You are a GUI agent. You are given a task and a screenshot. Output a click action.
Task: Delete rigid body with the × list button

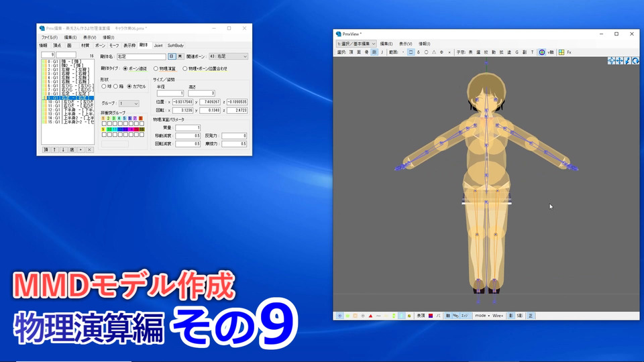[89, 149]
